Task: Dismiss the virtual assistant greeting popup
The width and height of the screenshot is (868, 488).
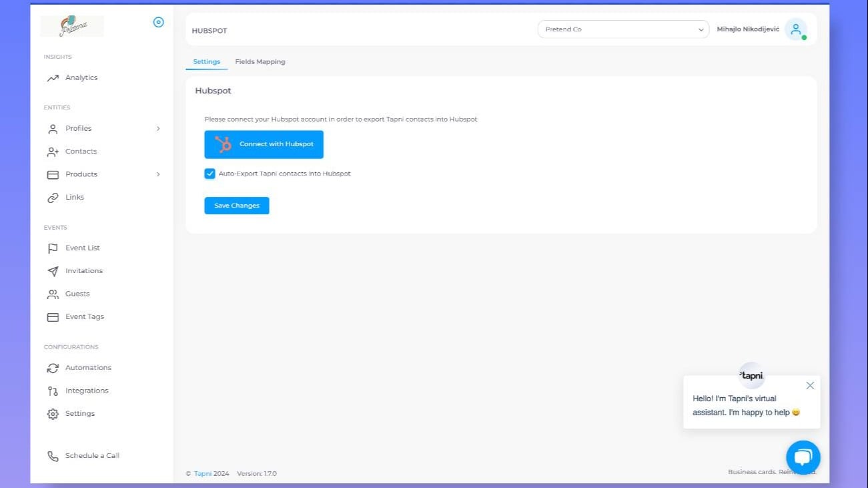Action: tap(810, 385)
